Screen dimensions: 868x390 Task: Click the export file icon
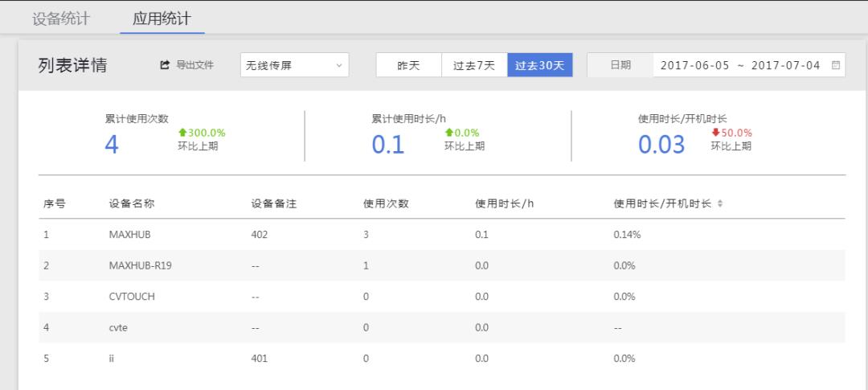(166, 65)
